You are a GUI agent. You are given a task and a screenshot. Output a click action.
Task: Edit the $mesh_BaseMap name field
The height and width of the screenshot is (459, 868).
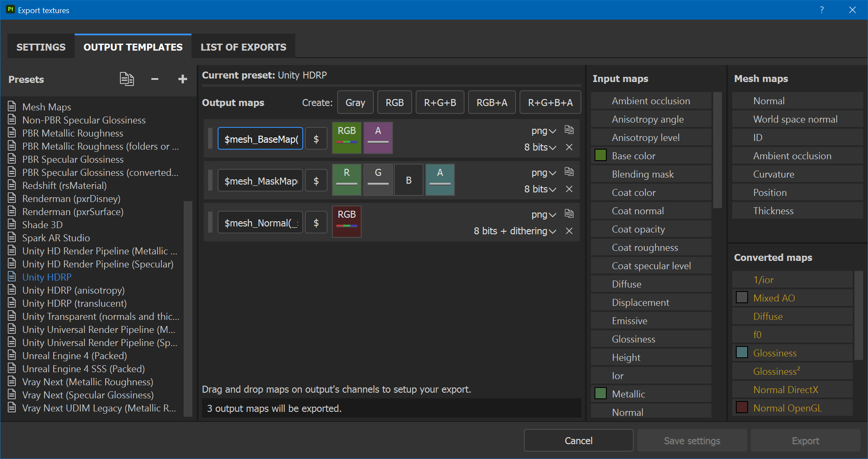260,139
